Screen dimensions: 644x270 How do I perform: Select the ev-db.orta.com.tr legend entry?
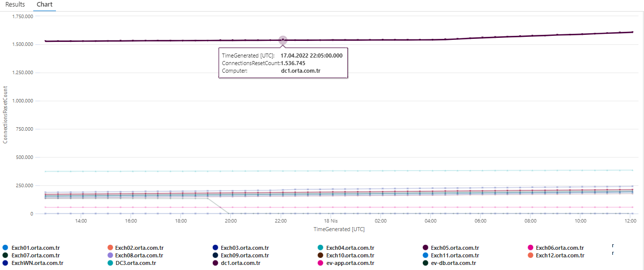[x=449, y=263]
